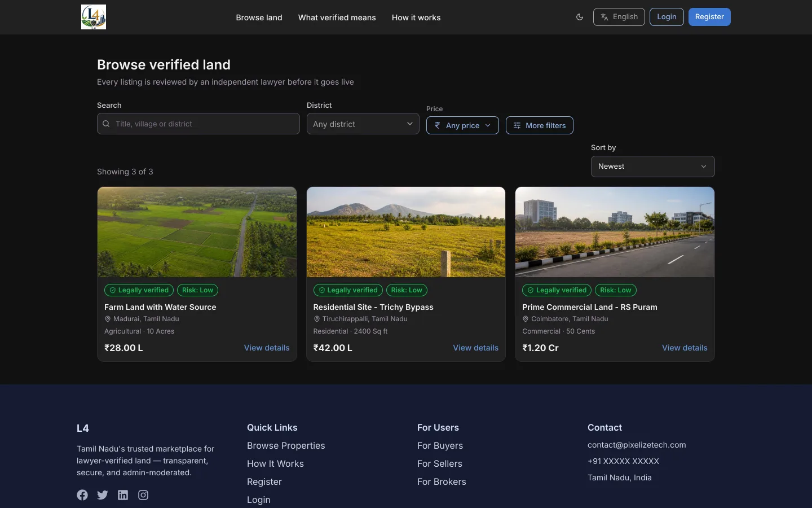Click the ₹42.00 L price

(333, 348)
